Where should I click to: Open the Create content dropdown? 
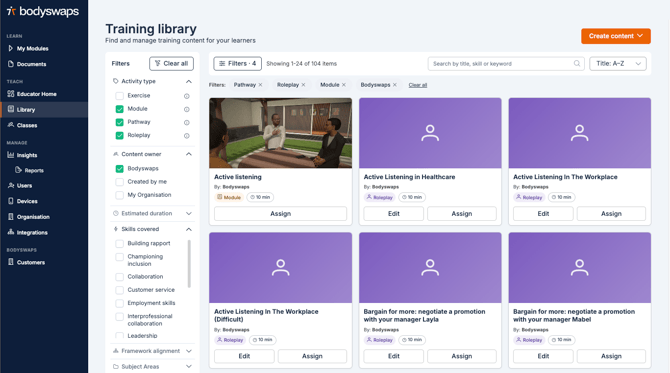pos(616,36)
